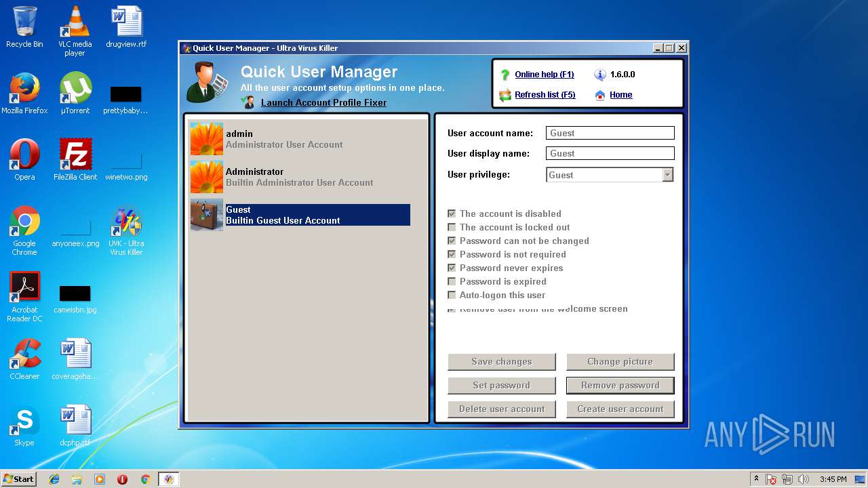The image size is (868, 488).
Task: Open the coverageha document on the desktop
Action: click(x=75, y=359)
